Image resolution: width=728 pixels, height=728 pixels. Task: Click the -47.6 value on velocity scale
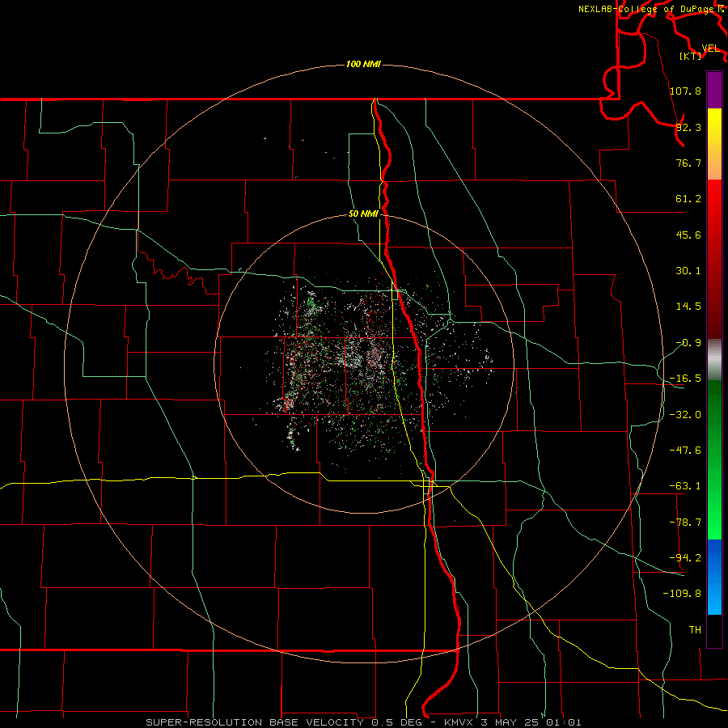click(x=685, y=451)
